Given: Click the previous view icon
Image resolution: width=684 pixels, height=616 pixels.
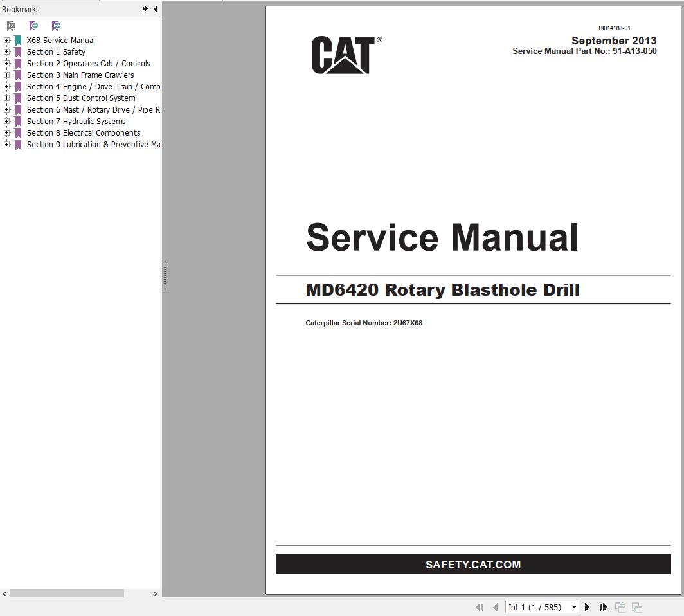Looking at the screenshot, I should pyautogui.click(x=620, y=607).
